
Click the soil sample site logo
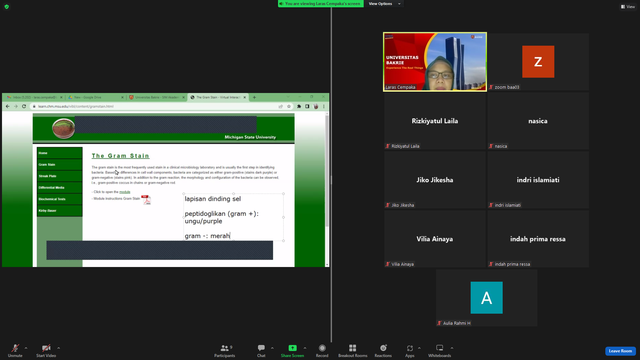63,128
